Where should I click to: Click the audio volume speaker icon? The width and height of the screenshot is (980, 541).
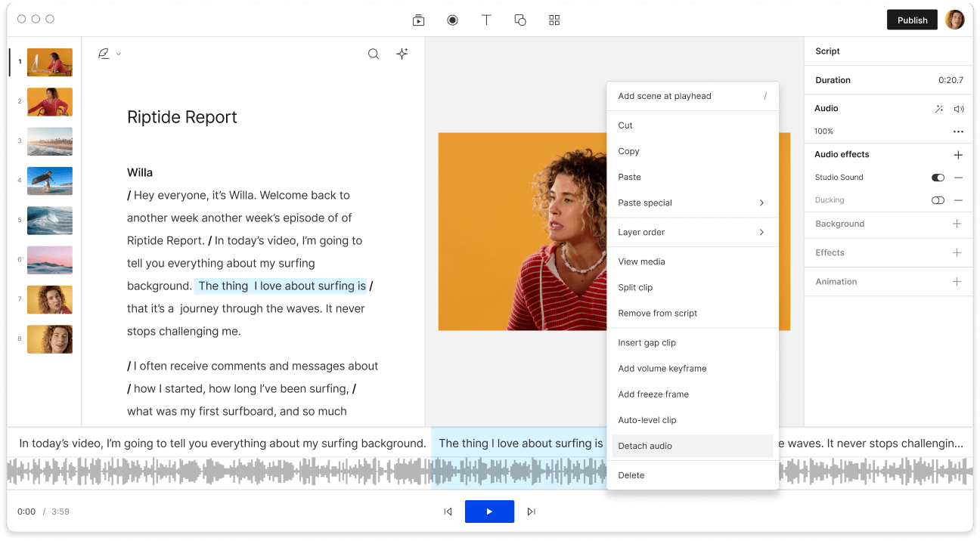pos(959,109)
